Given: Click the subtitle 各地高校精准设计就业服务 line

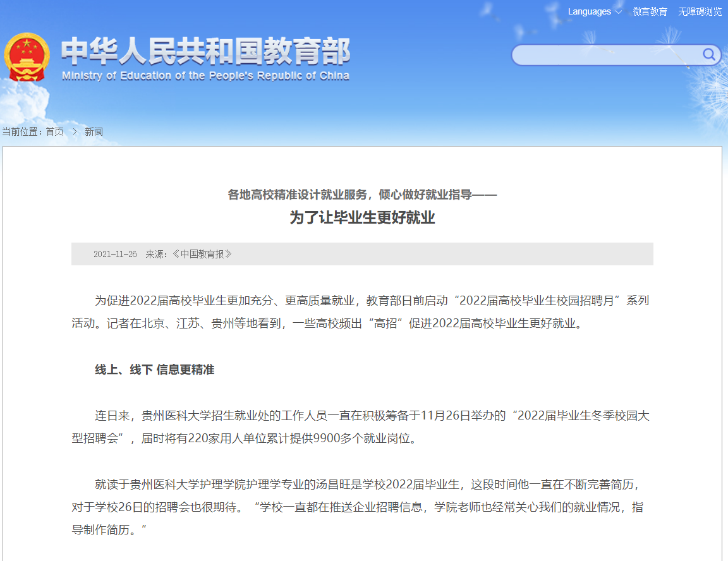Looking at the screenshot, I should click(x=363, y=195).
